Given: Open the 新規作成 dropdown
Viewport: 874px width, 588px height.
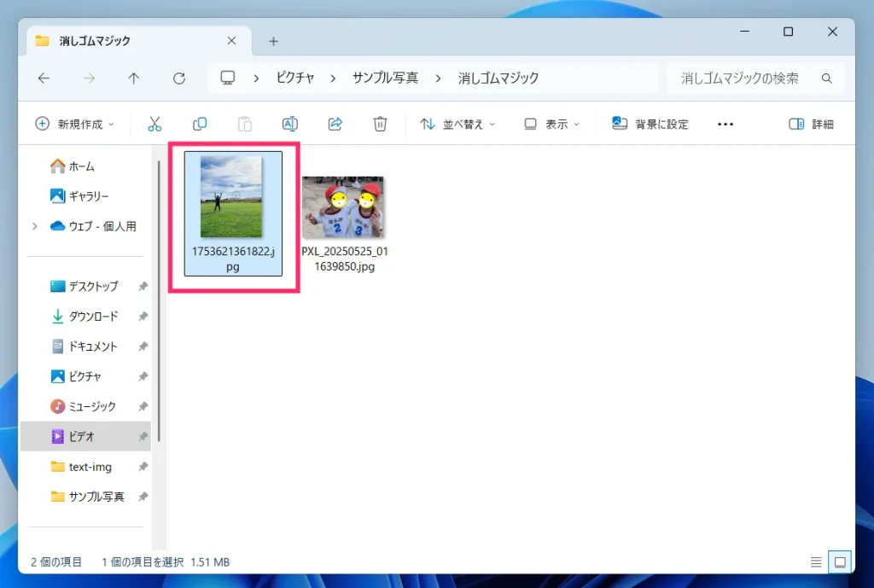Looking at the screenshot, I should (75, 124).
